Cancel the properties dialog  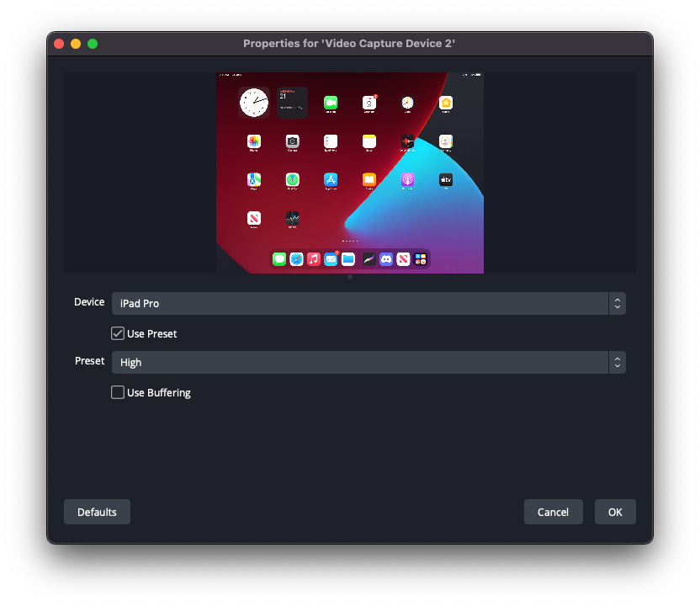(553, 512)
